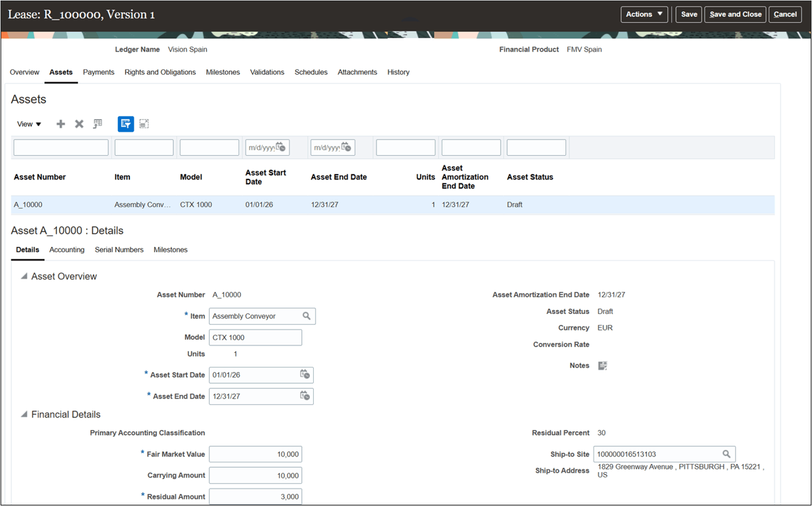The image size is (812, 506).
Task: Open the Ship-to Site search magnifier icon
Action: click(x=727, y=453)
